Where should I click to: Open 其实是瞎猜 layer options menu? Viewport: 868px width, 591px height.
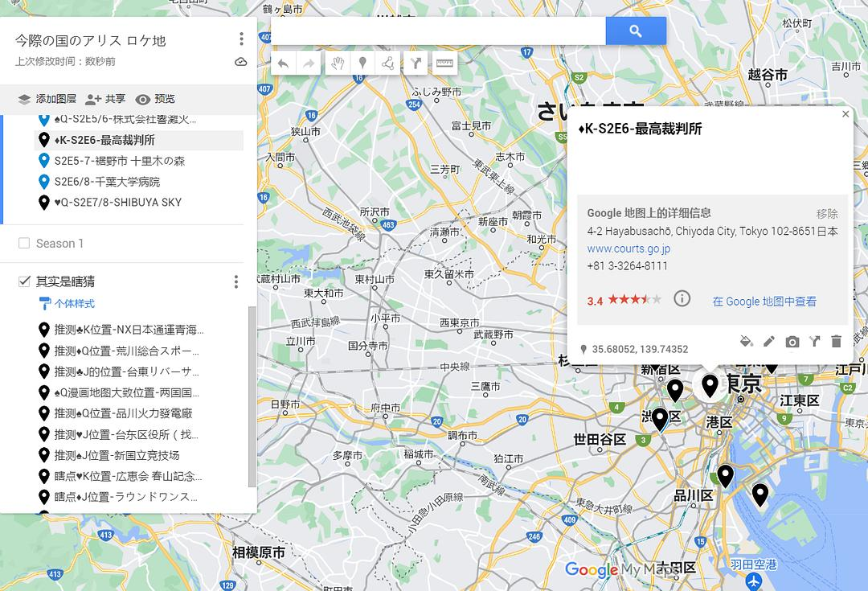point(236,281)
